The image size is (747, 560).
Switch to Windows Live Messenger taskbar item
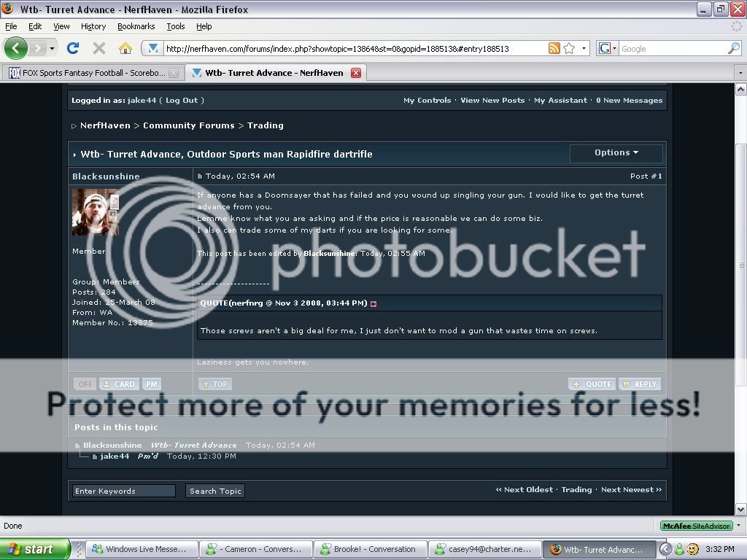coord(144,549)
